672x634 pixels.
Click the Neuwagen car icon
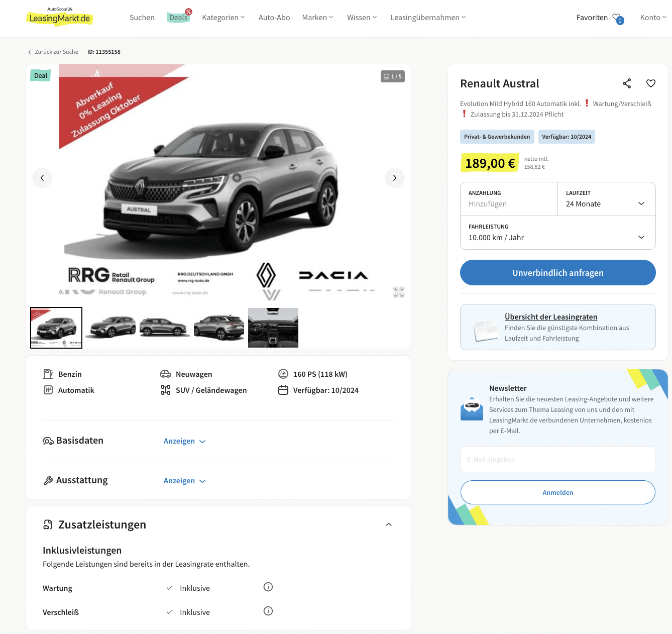pos(166,374)
